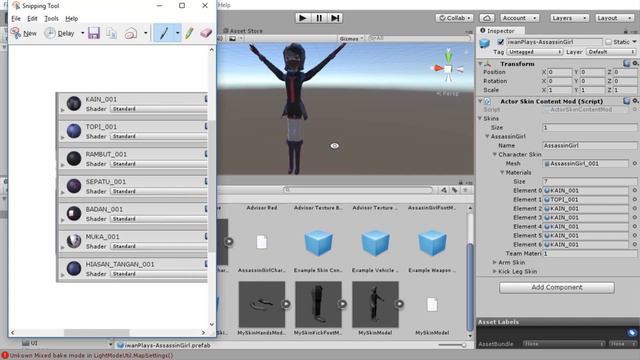Click the object picker for Mesh field
Viewport: 640px width, 360px height.
click(635, 163)
